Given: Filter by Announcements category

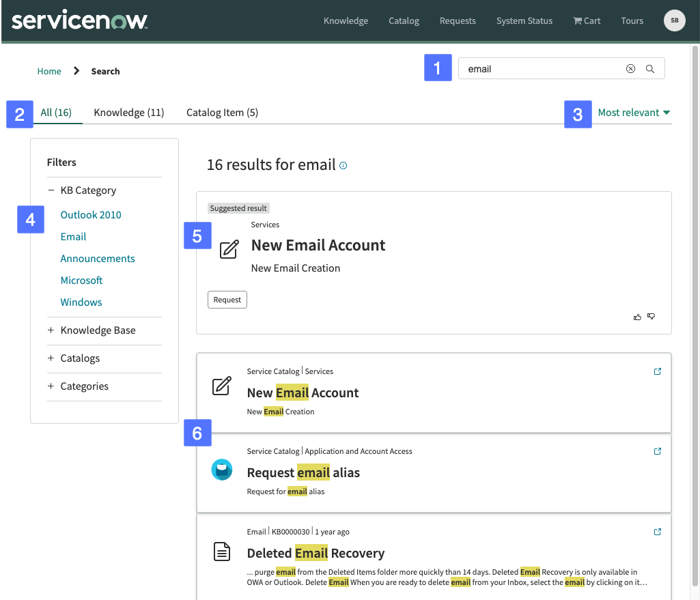Looking at the screenshot, I should (98, 259).
